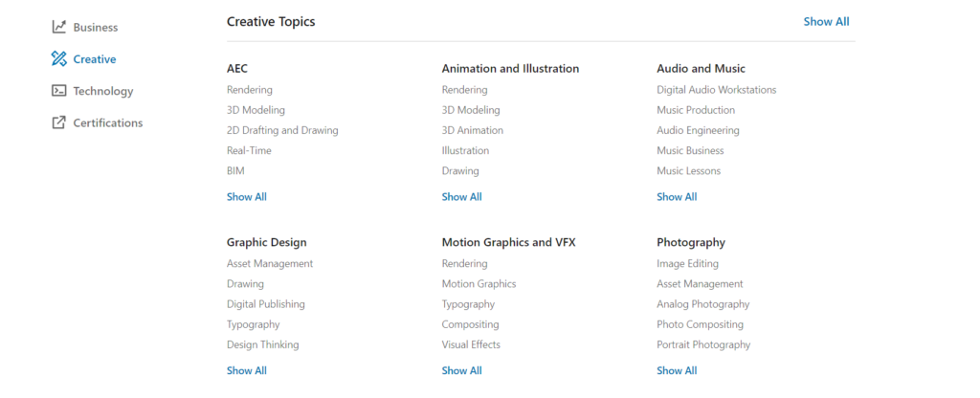Open Portrait Photography topic
Screen dimensions: 980x398
pyautogui.click(x=703, y=344)
